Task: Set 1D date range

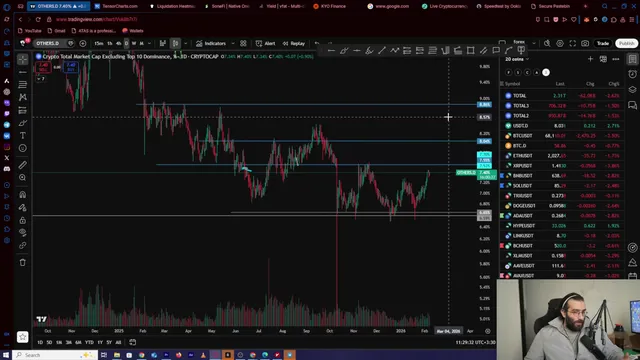Action: coord(40,342)
